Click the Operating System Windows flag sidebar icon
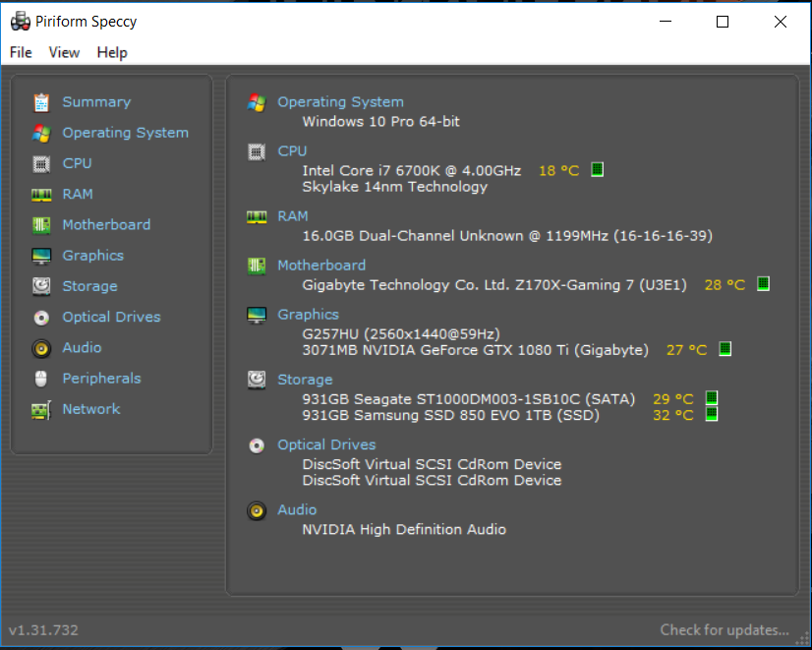 (x=41, y=133)
